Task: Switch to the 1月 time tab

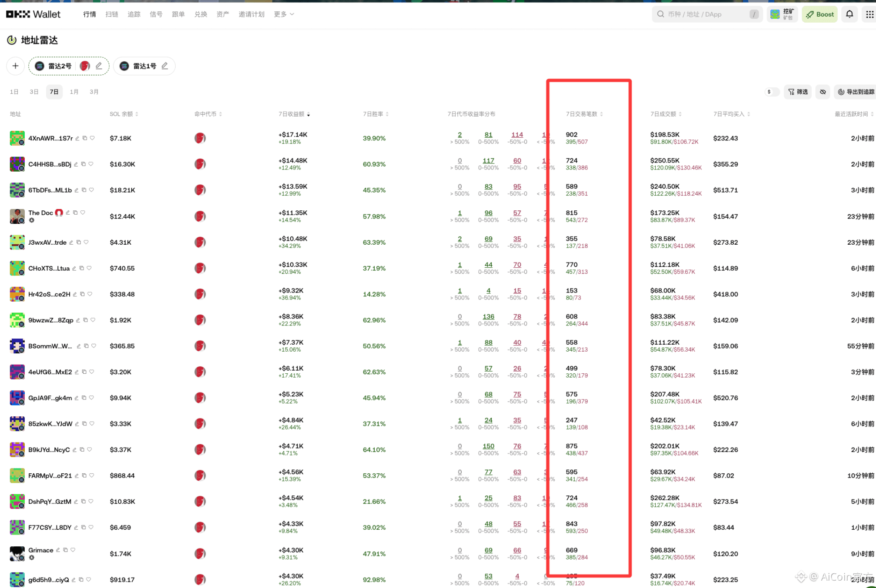Action: point(74,92)
